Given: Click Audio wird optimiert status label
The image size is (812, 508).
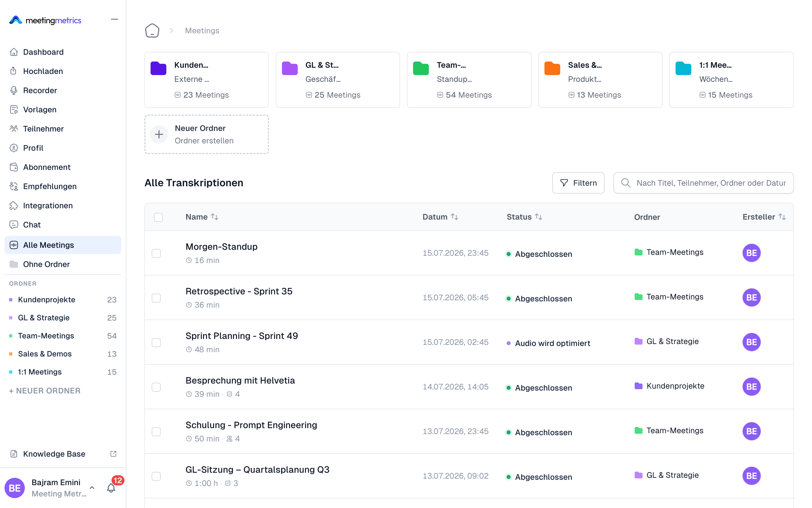Looking at the screenshot, I should pyautogui.click(x=552, y=343).
